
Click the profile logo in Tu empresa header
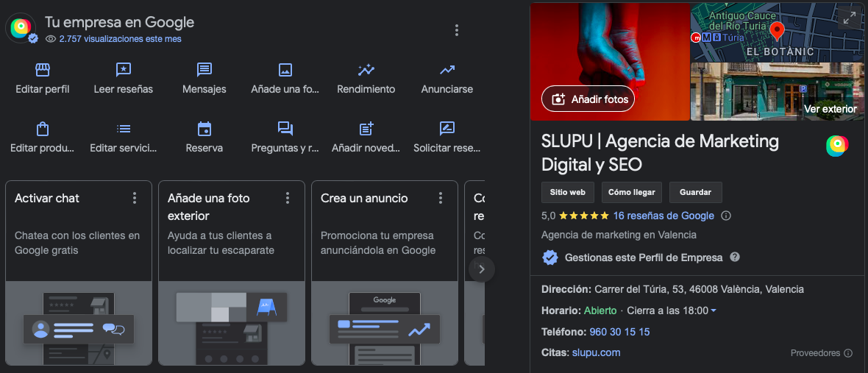(x=21, y=28)
